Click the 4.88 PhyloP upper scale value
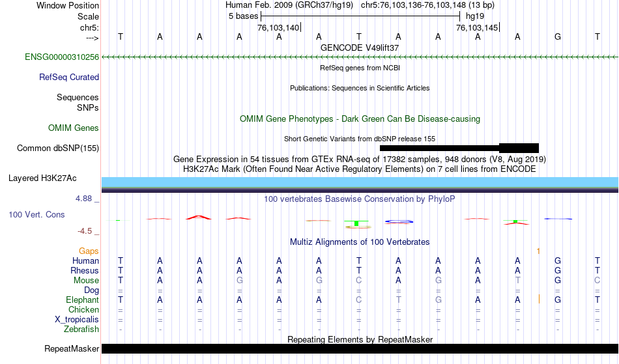The height and width of the screenshot is (364, 619). click(83, 199)
